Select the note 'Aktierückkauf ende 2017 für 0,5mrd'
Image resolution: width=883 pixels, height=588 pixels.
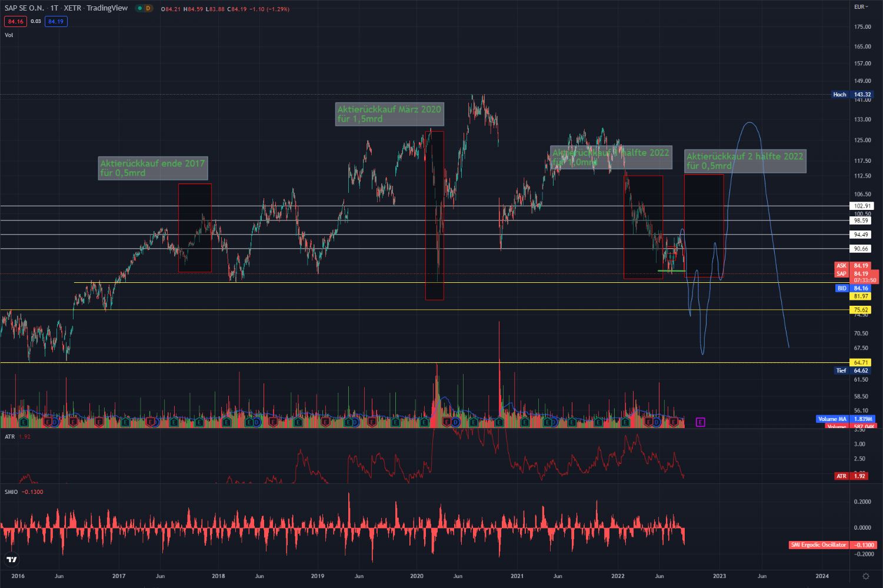(153, 168)
